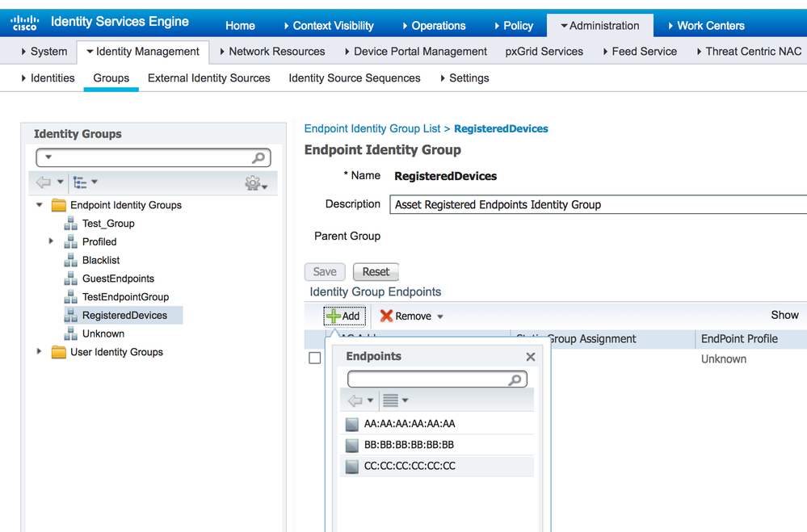Click tree view icon in Identity Groups toolbar
807x532 pixels.
click(x=80, y=182)
